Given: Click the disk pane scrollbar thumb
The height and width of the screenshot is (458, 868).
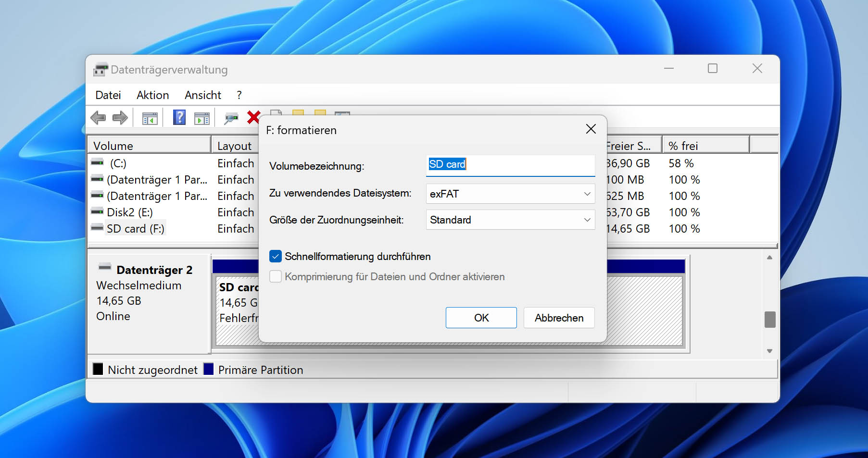Looking at the screenshot, I should (x=770, y=320).
